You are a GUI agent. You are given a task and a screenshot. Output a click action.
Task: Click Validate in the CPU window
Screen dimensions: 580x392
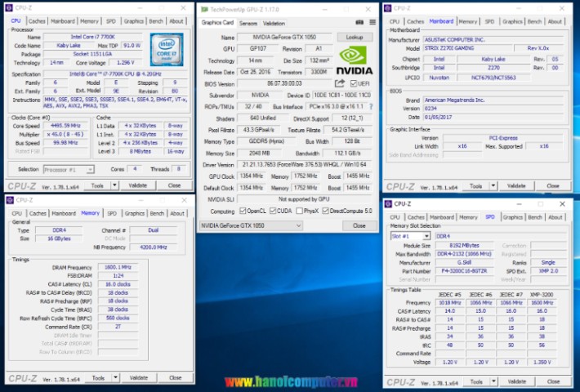click(x=137, y=185)
